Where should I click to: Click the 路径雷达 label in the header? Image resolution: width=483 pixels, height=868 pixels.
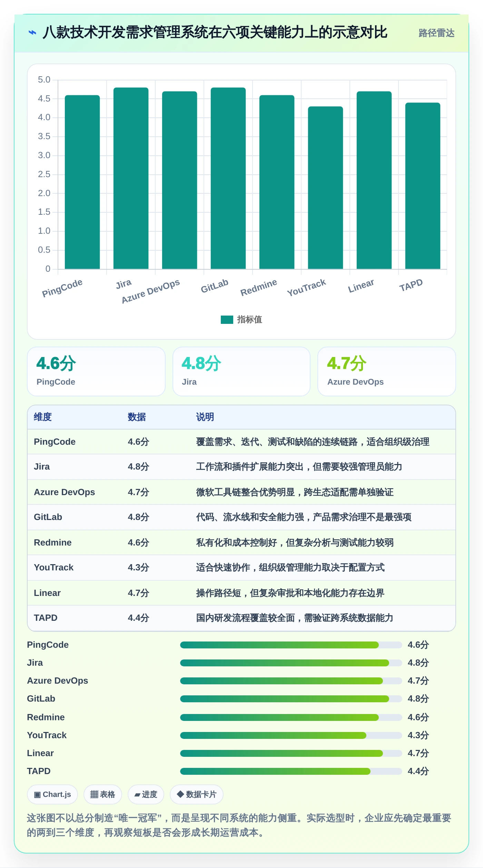coord(436,33)
